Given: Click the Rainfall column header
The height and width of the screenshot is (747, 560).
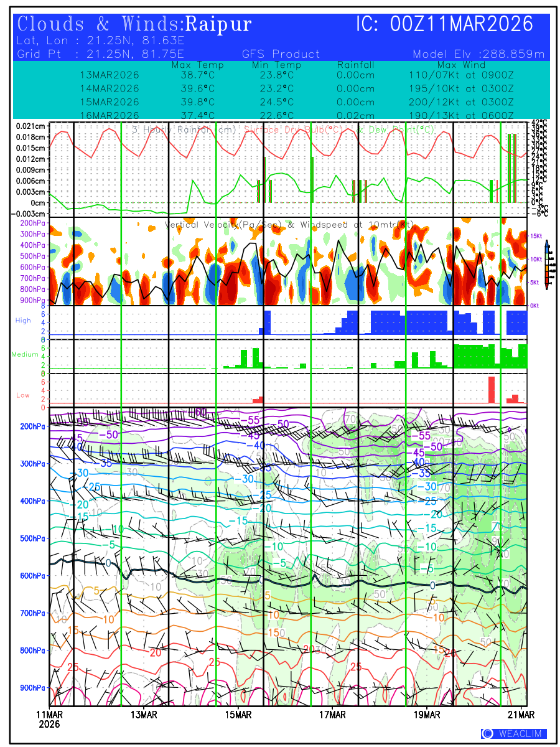Looking at the screenshot, I should click(355, 65).
